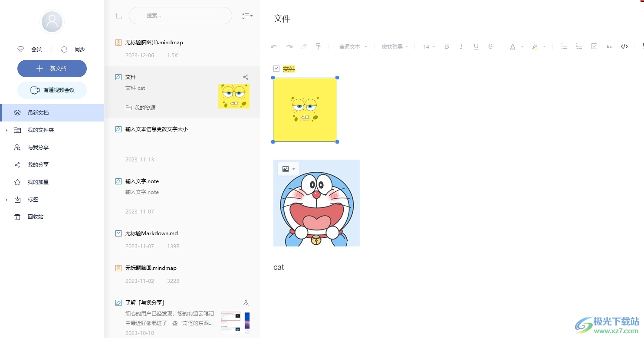Click the 搜索 search field
The width and height of the screenshot is (644, 338).
coord(181,16)
